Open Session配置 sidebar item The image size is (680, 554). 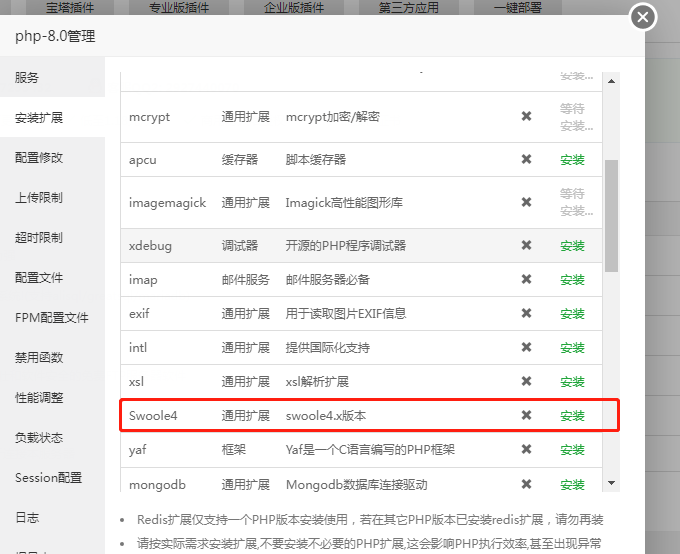coord(52,477)
